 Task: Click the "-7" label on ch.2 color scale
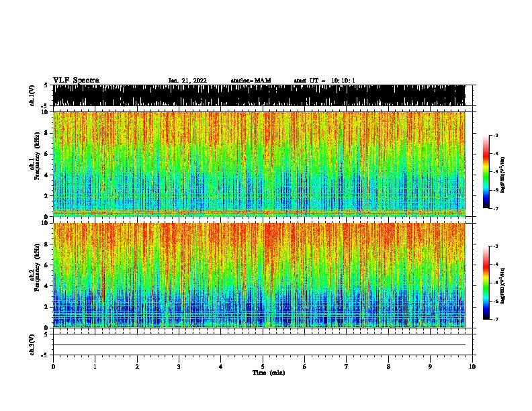[496, 319]
